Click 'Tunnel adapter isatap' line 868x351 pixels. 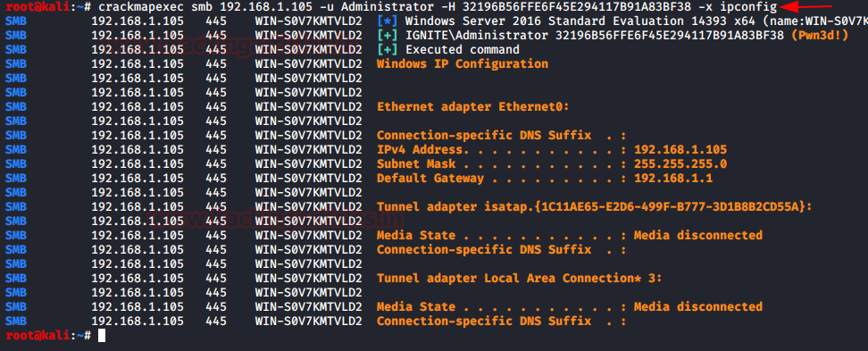(x=594, y=206)
